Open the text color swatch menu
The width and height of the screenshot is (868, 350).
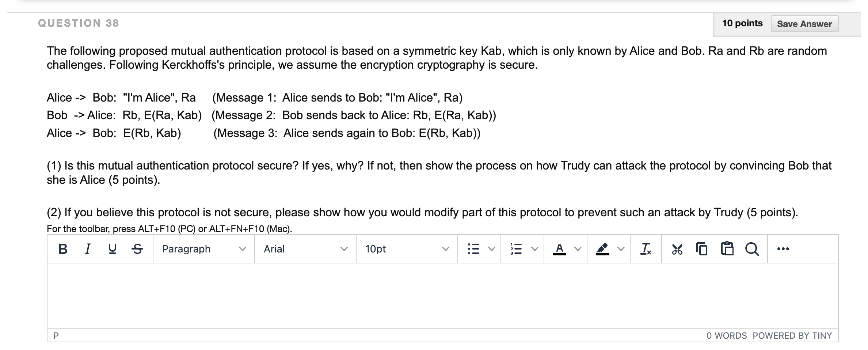click(559, 249)
